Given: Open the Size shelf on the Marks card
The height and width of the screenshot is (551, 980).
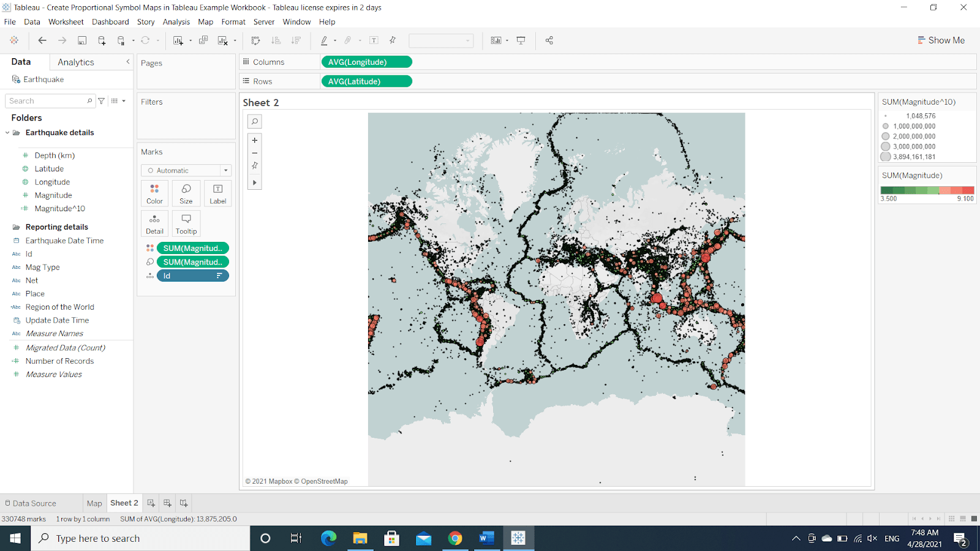Looking at the screenshot, I should click(x=186, y=193).
